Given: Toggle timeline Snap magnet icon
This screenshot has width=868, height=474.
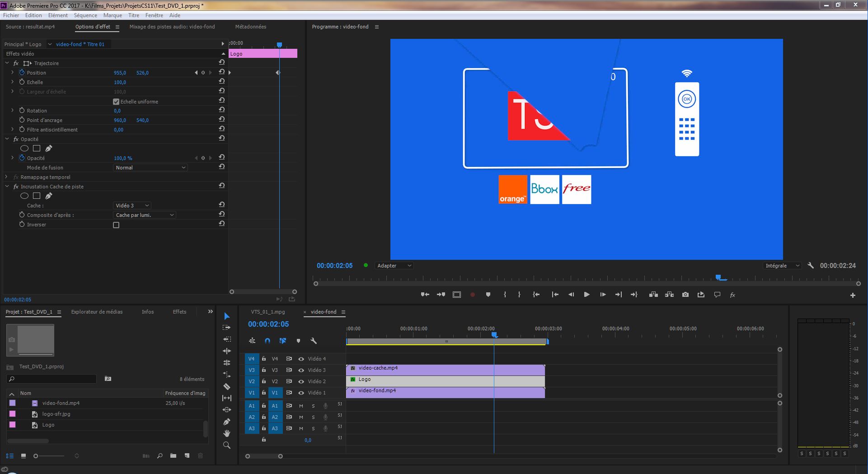Looking at the screenshot, I should (267, 341).
